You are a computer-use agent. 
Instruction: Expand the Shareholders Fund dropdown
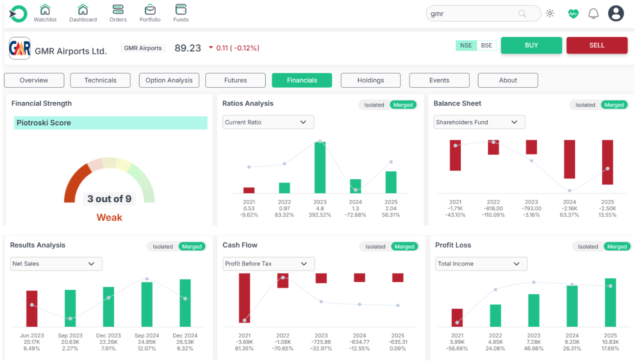point(479,122)
